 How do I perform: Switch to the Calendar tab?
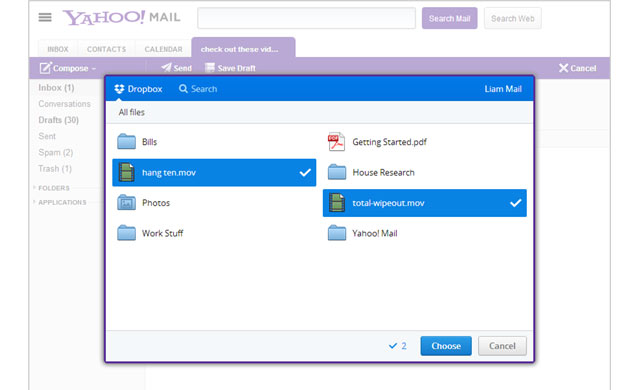point(164,49)
